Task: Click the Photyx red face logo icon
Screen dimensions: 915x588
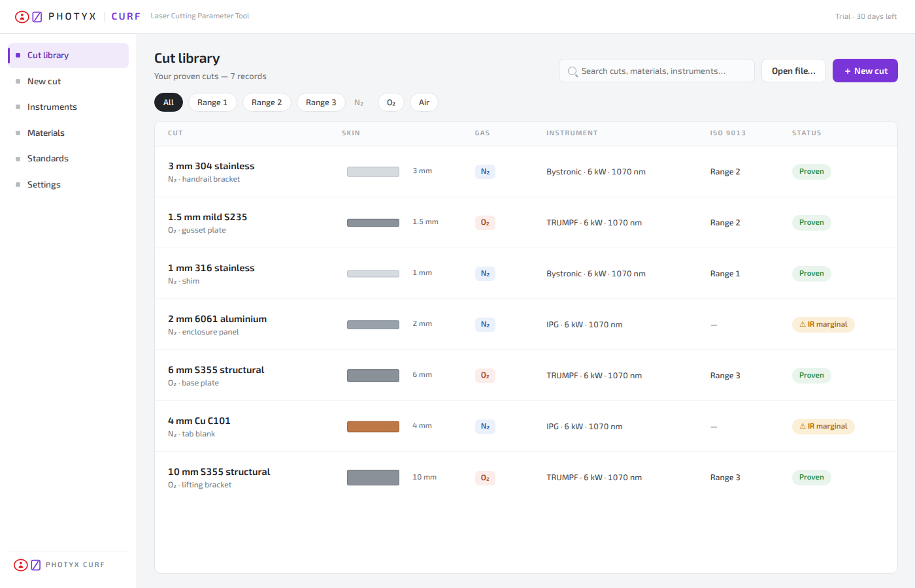Action: click(x=22, y=16)
